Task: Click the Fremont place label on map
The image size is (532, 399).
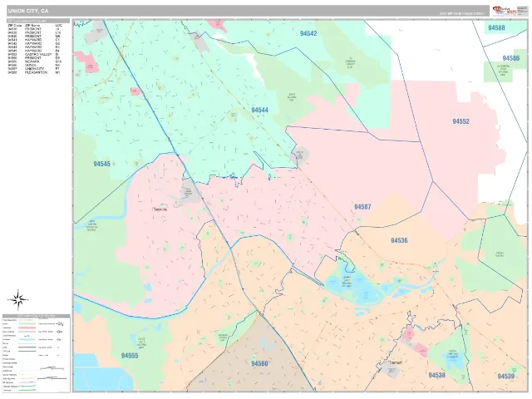Action: click(395, 362)
